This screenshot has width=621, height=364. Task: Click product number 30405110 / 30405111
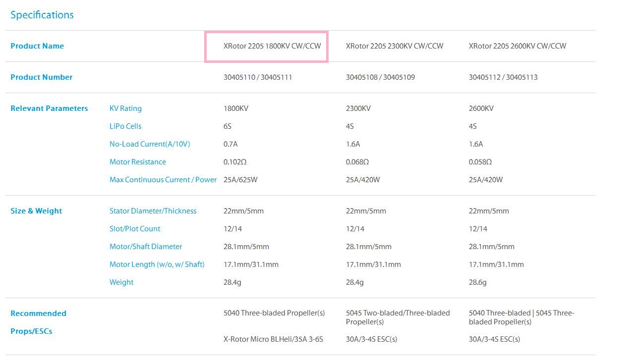[x=258, y=77]
